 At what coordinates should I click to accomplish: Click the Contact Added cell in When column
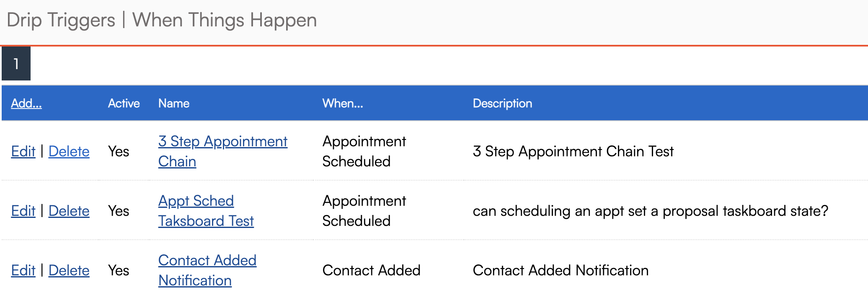(x=371, y=270)
